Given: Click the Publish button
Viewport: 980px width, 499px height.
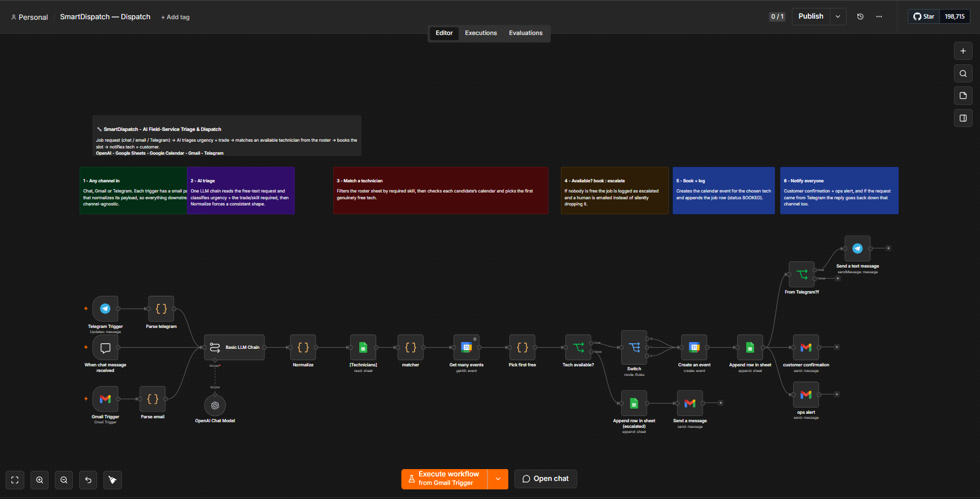Looking at the screenshot, I should tap(811, 16).
